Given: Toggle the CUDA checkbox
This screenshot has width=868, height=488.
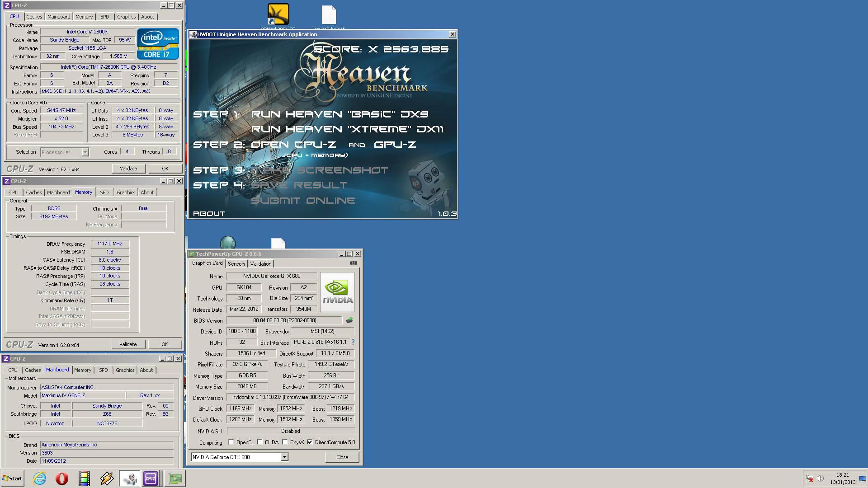Looking at the screenshot, I should point(259,442).
